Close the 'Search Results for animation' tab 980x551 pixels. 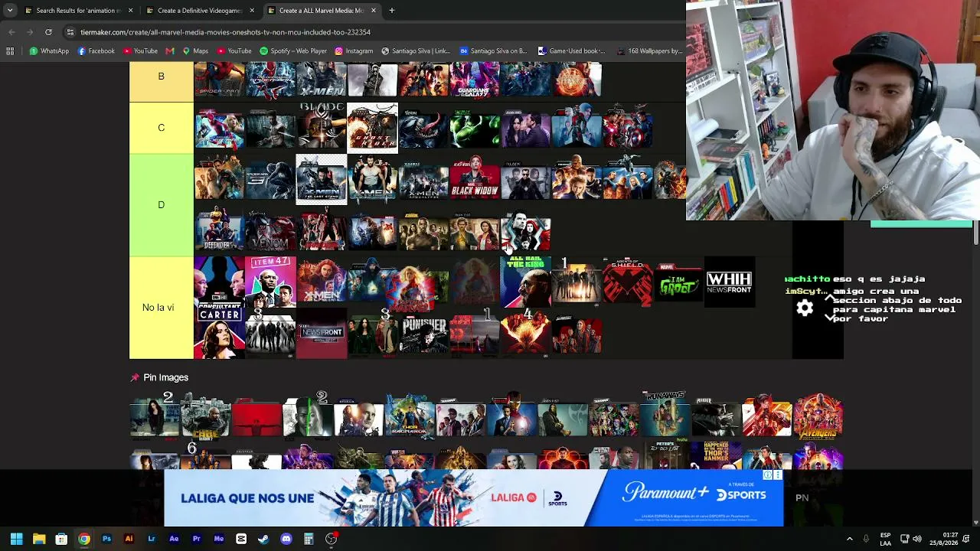130,11
